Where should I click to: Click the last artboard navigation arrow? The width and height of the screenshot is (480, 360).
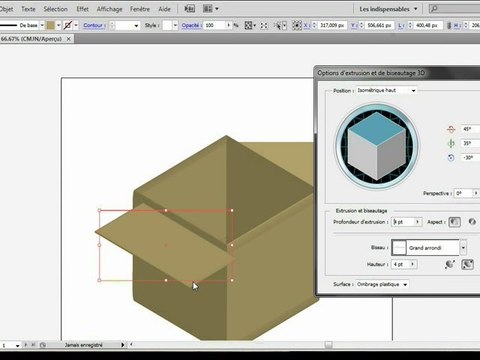pyautogui.click(x=33, y=345)
